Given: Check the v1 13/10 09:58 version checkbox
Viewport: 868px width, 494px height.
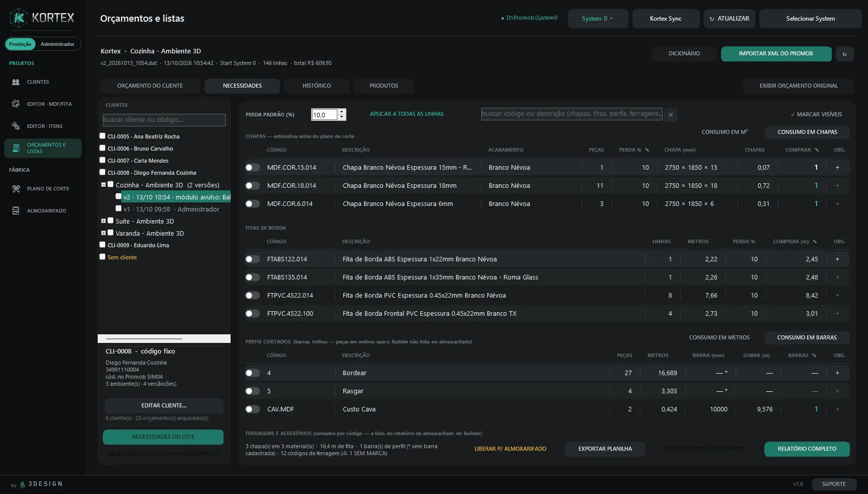Looking at the screenshot, I should point(118,208).
